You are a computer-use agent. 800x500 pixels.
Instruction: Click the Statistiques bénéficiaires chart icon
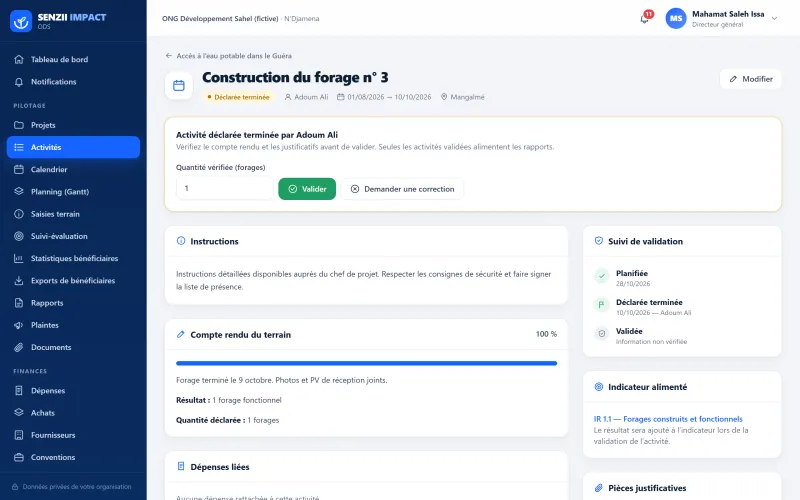pos(19,258)
